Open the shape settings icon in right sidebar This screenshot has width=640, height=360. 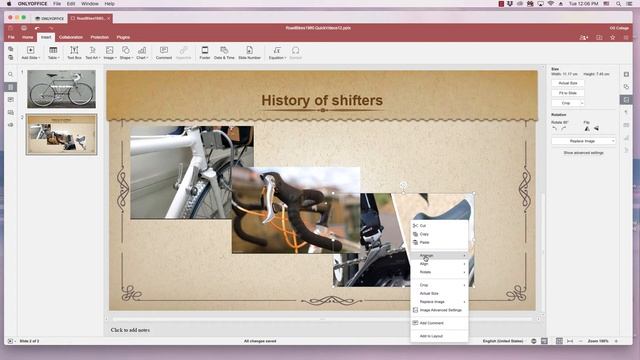[x=626, y=87]
